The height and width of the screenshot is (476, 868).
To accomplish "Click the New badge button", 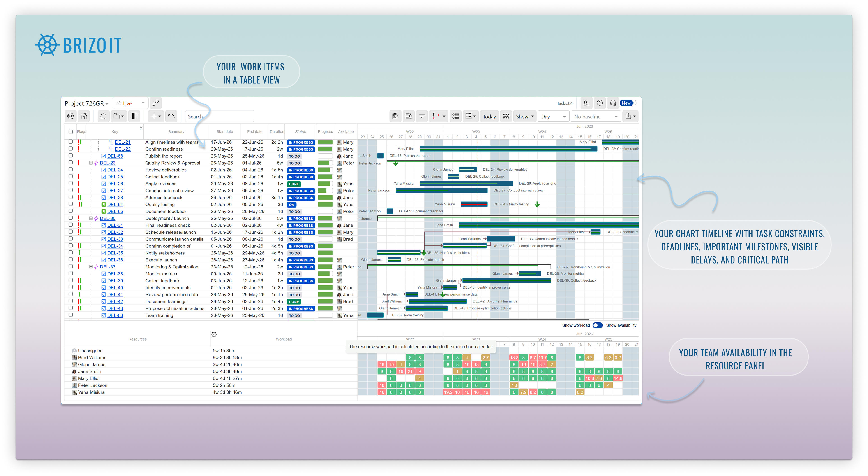I will 626,103.
